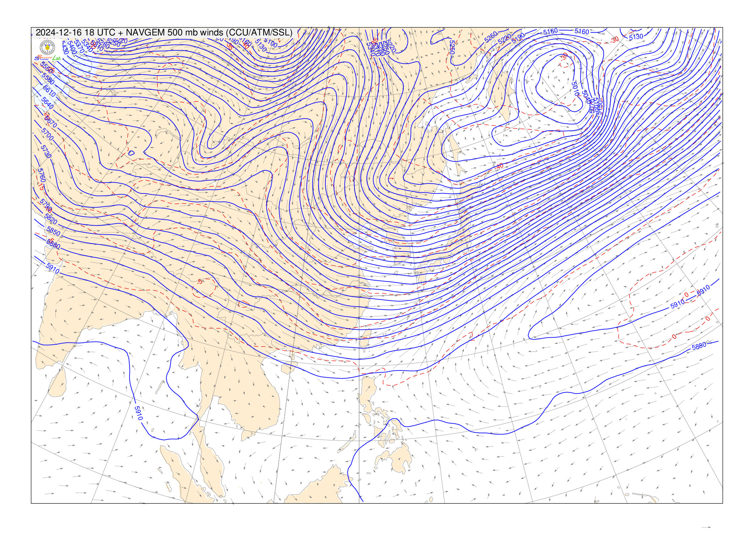Click the vertical 5250 label over Siberia
Image resolution: width=756 pixels, height=546 pixels.
click(x=452, y=47)
